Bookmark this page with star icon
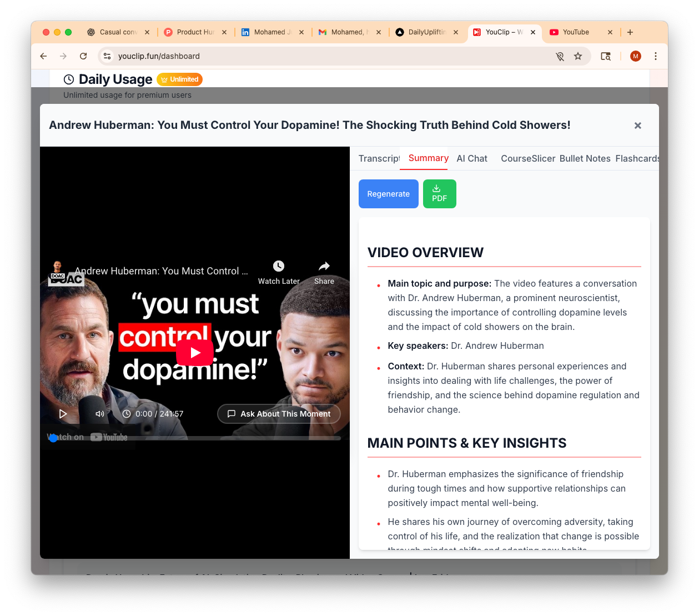The image size is (699, 616). 578,56
